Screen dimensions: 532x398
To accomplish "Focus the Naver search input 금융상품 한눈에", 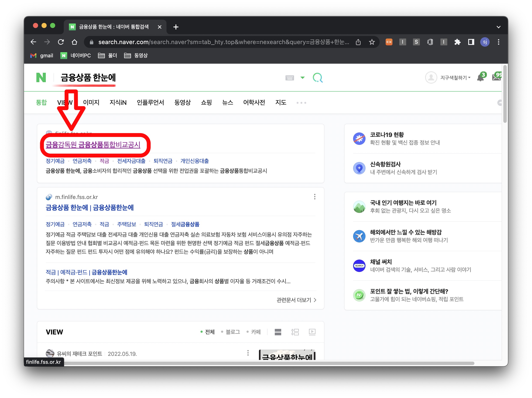I will tap(88, 77).
